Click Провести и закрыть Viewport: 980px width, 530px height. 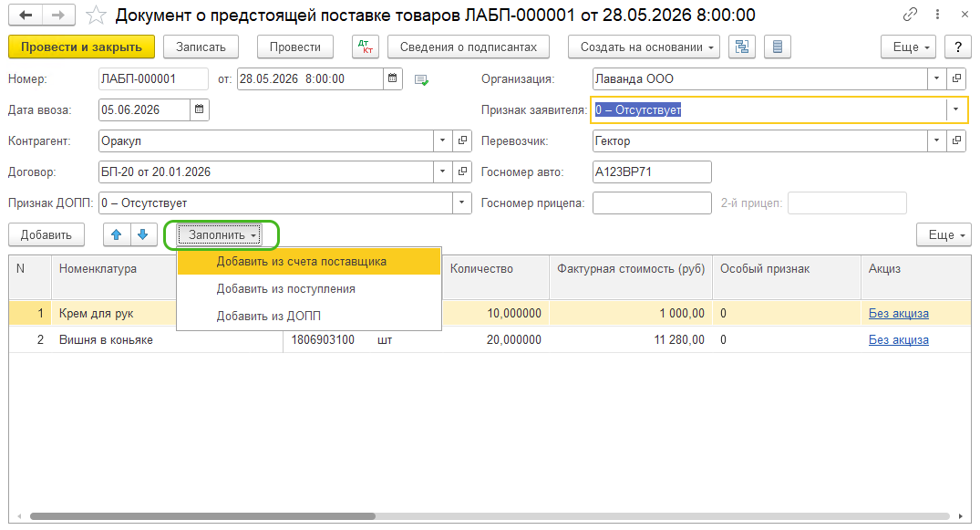(81, 47)
